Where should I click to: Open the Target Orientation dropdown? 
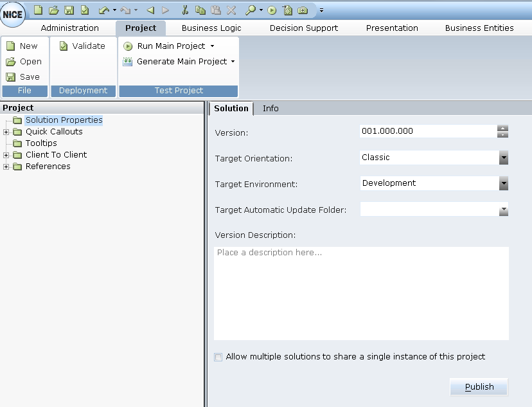coord(504,158)
